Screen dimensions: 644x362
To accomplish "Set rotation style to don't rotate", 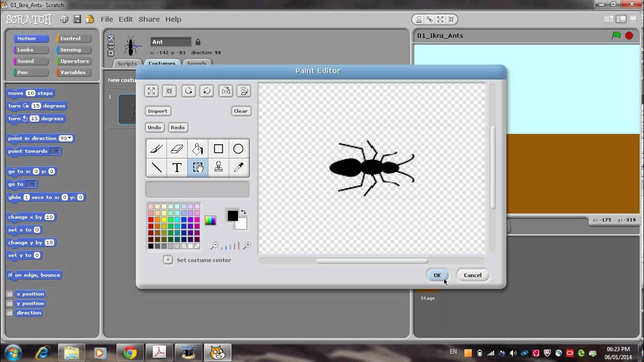I will point(111,53).
